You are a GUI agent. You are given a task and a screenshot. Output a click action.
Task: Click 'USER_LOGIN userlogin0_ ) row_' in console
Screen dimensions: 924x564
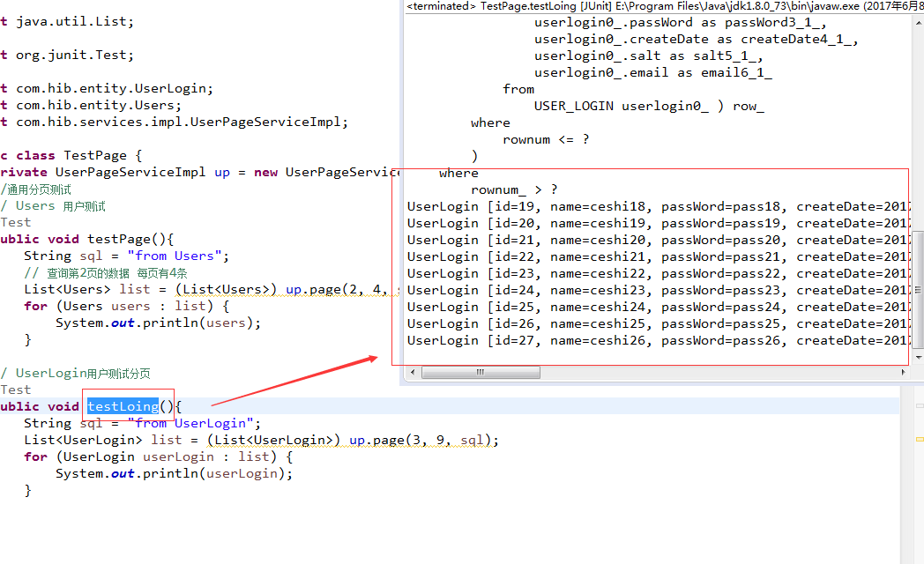pyautogui.click(x=649, y=106)
